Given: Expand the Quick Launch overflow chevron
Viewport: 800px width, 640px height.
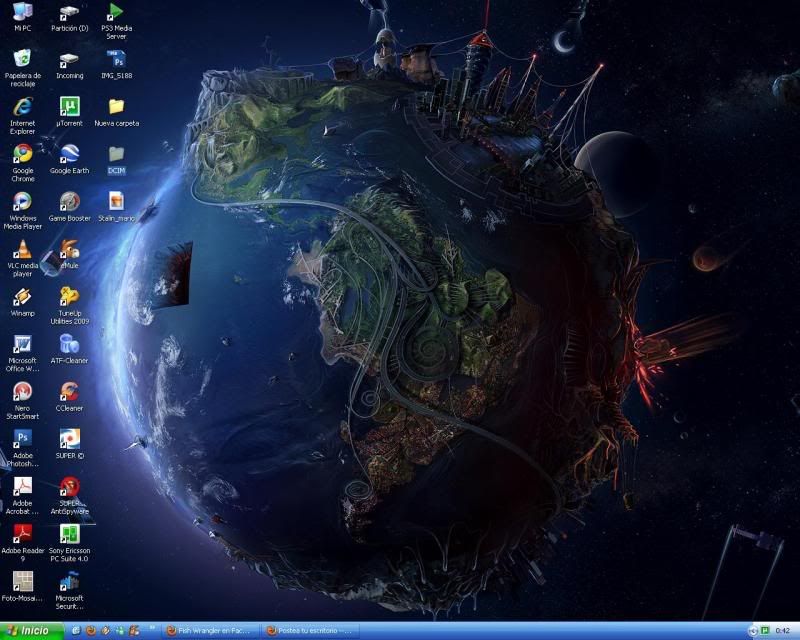Looking at the screenshot, I should click(x=152, y=631).
